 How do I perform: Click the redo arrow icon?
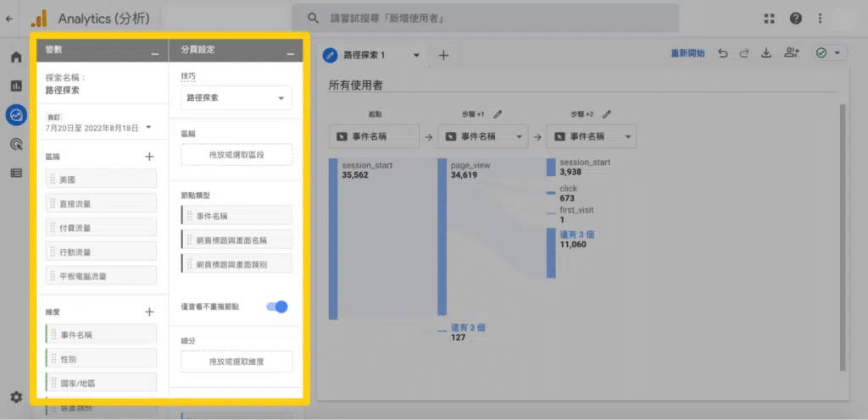(x=744, y=53)
